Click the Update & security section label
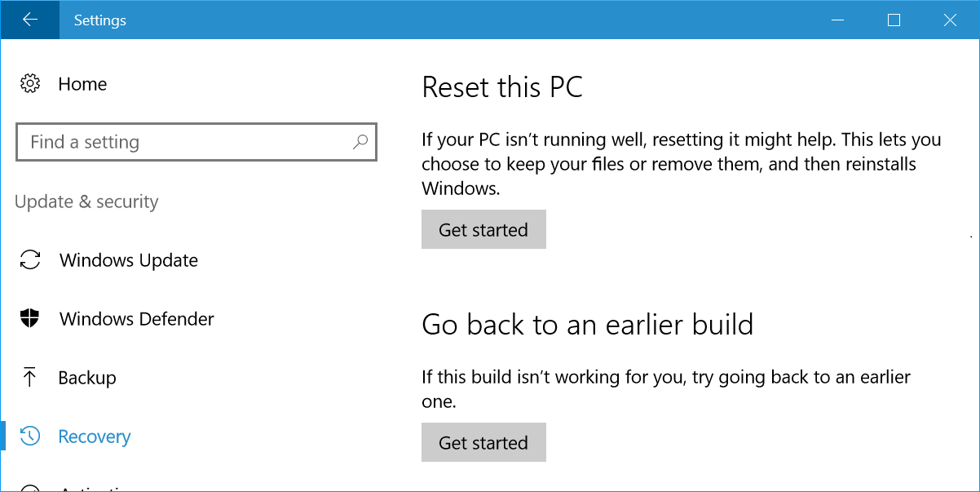 (86, 202)
